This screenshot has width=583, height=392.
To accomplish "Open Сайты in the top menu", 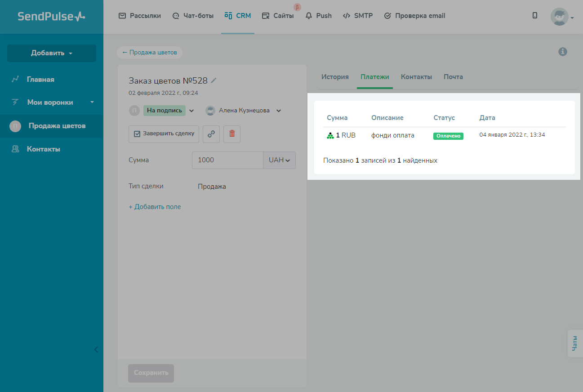I will (x=278, y=16).
